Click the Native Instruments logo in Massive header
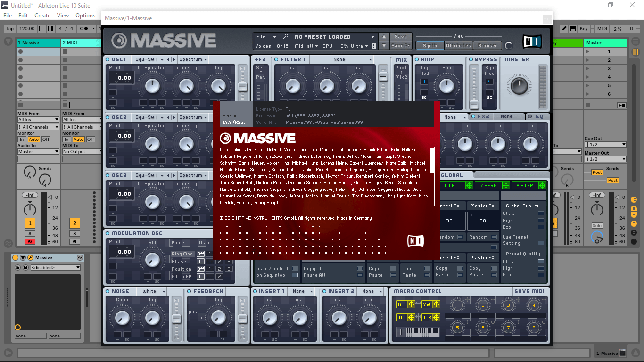The height and width of the screenshot is (362, 644). point(532,41)
